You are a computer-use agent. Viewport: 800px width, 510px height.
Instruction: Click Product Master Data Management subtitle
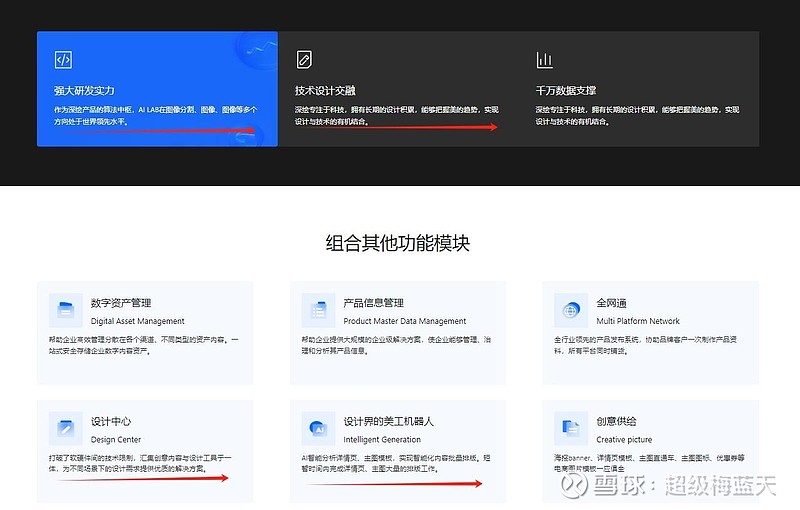pos(405,321)
